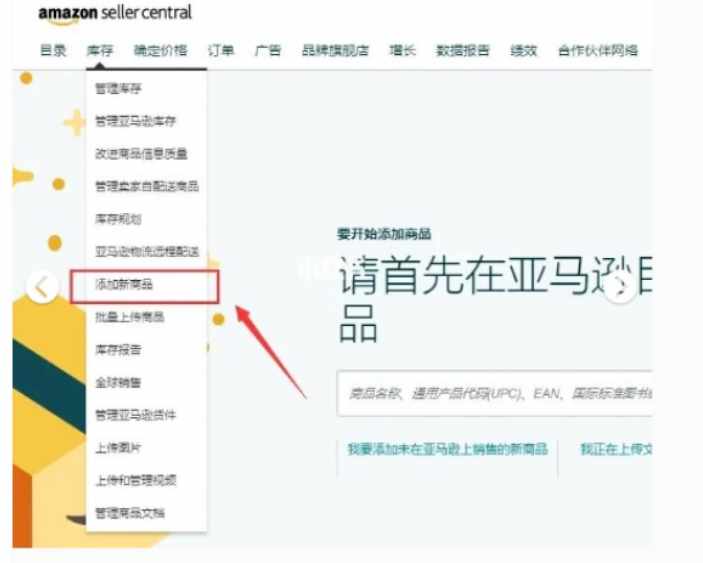Click the partially visible 我正在上传 link
The width and height of the screenshot is (703, 563).
tap(616, 449)
